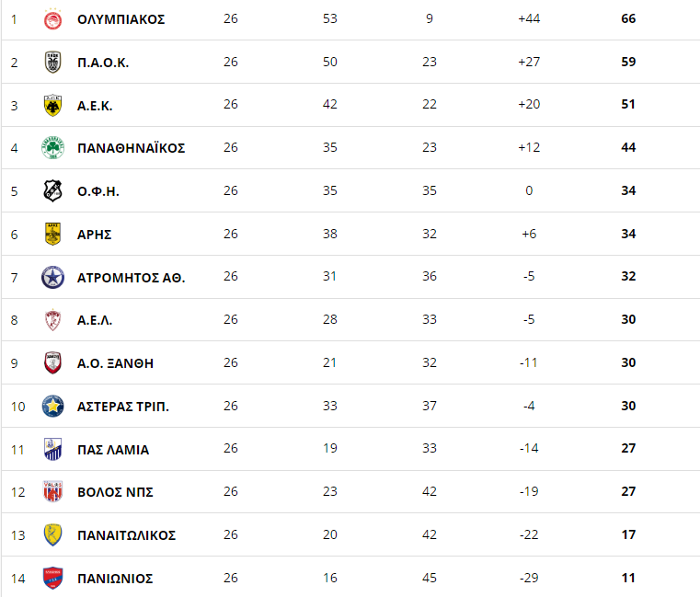Viewport: 700px width, 597px height.
Task: Click the ΑΡΗΣ yellow crest
Action: pyautogui.click(x=52, y=234)
